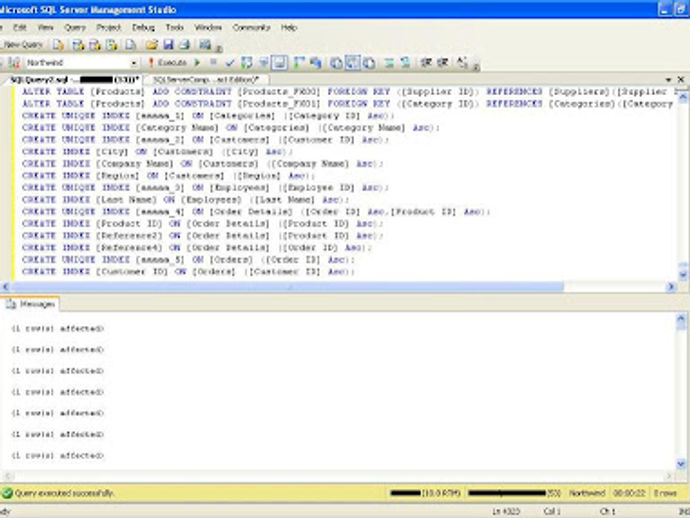690x518 pixels.
Task: Decrease the line indent
Action: tap(426, 63)
